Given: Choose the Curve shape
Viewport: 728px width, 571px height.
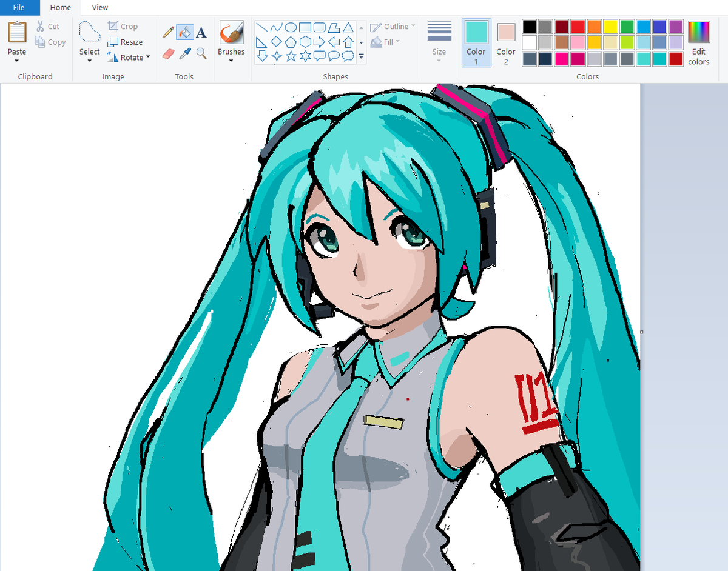Looking at the screenshot, I should click(x=277, y=27).
